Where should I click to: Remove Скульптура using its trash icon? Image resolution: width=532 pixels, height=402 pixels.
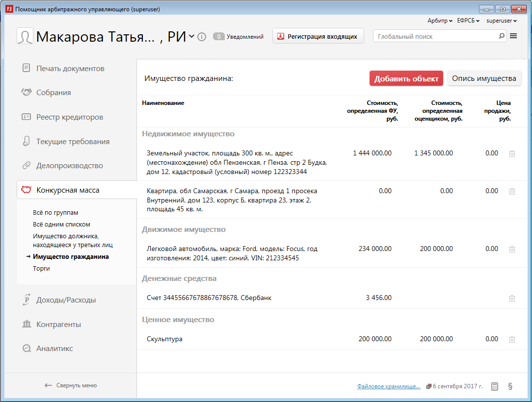click(x=512, y=339)
